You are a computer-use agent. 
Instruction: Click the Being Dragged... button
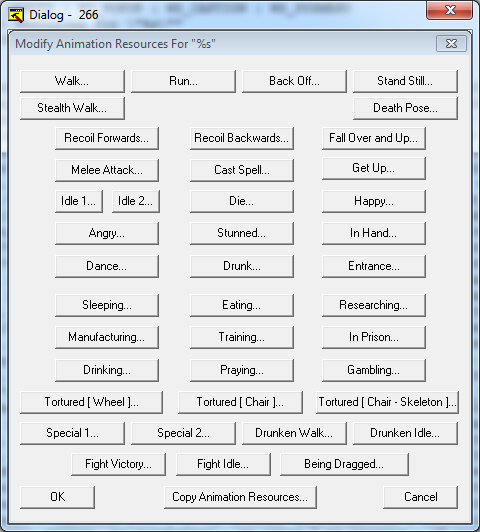click(x=344, y=464)
